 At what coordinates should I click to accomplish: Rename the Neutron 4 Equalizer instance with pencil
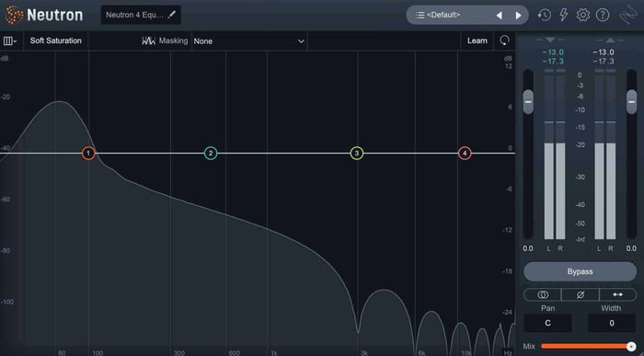pyautogui.click(x=172, y=15)
